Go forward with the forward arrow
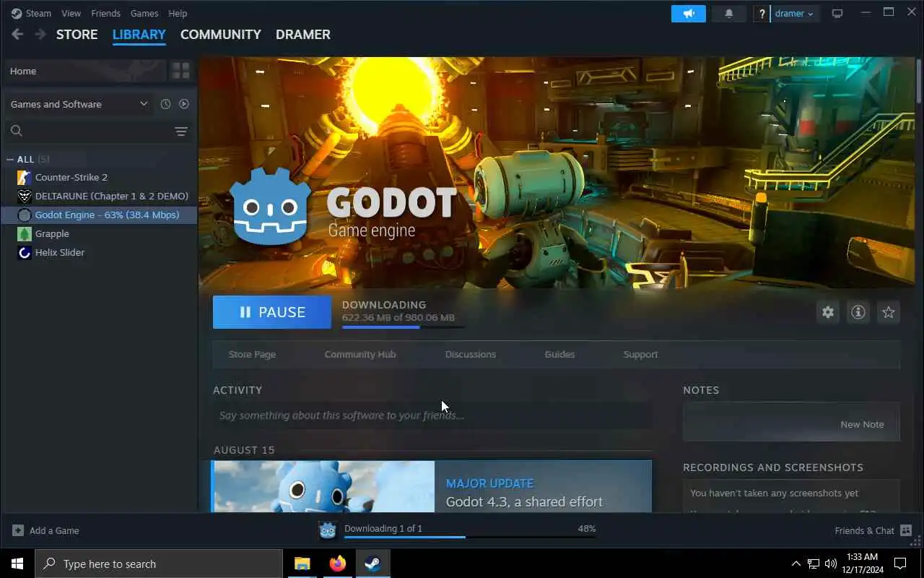The image size is (924, 578). pyautogui.click(x=40, y=34)
